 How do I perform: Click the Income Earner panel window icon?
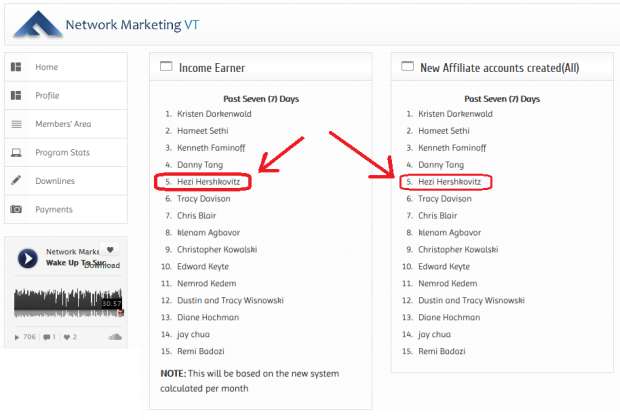click(166, 66)
